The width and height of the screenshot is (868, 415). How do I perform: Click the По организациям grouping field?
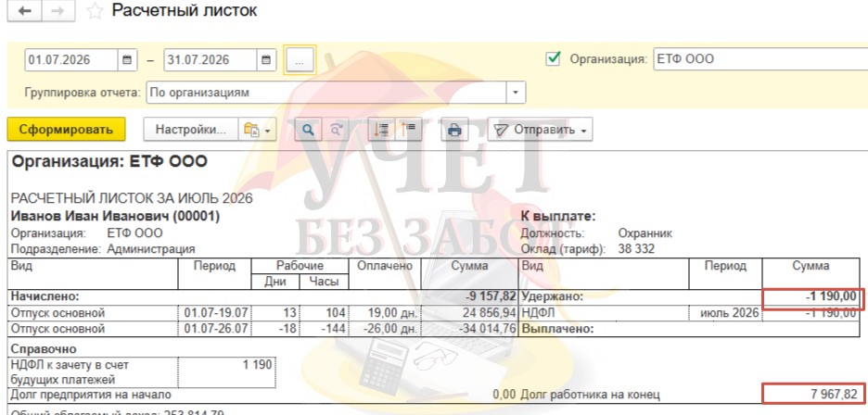click(326, 93)
